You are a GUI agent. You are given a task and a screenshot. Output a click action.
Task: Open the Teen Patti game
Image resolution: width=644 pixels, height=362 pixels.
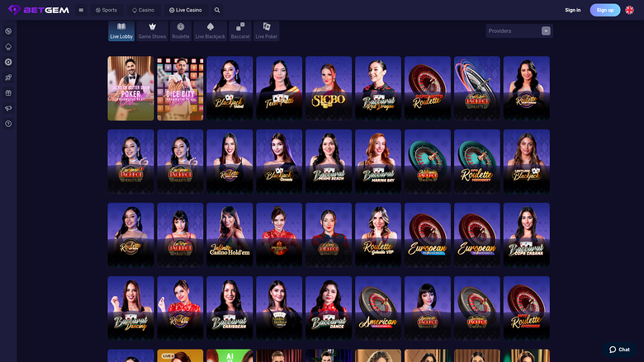(279, 88)
